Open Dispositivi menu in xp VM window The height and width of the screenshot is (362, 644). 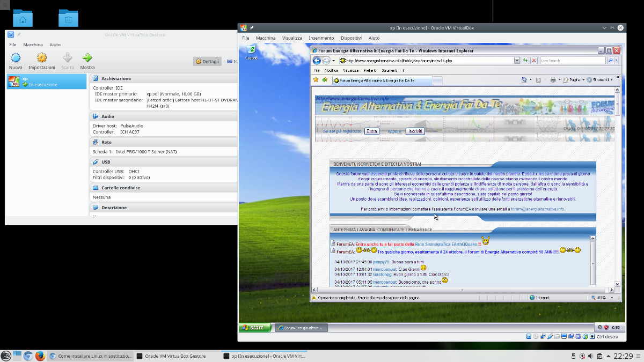[351, 38]
